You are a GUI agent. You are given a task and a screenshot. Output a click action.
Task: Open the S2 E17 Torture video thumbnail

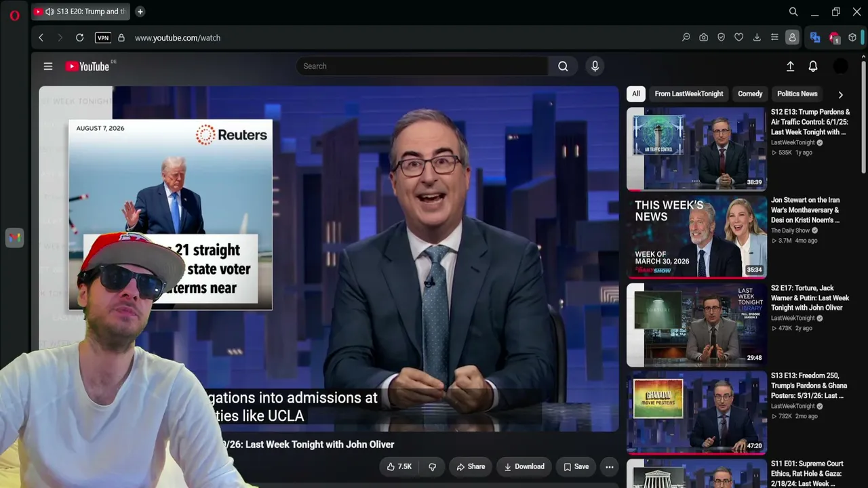(696, 325)
